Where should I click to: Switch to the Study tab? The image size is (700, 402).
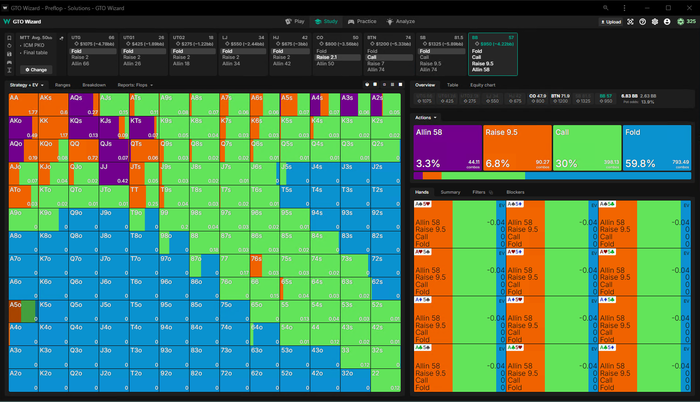coord(326,21)
